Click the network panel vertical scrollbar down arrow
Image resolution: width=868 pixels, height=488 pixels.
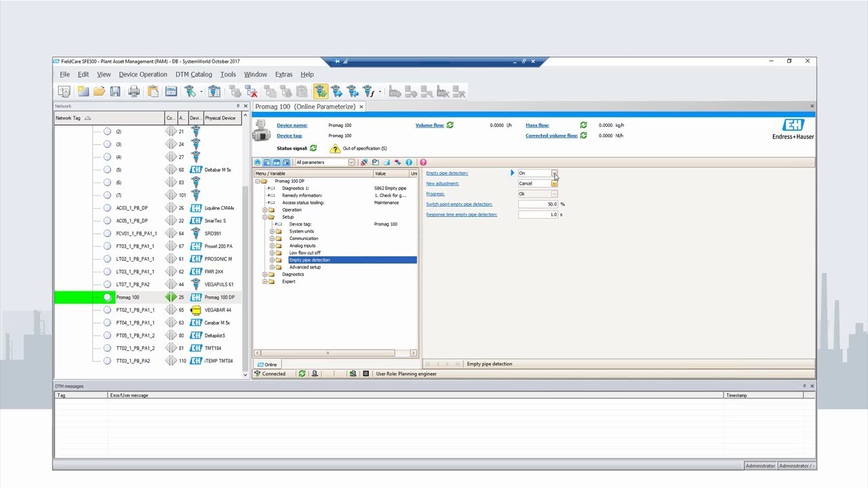[x=245, y=374]
